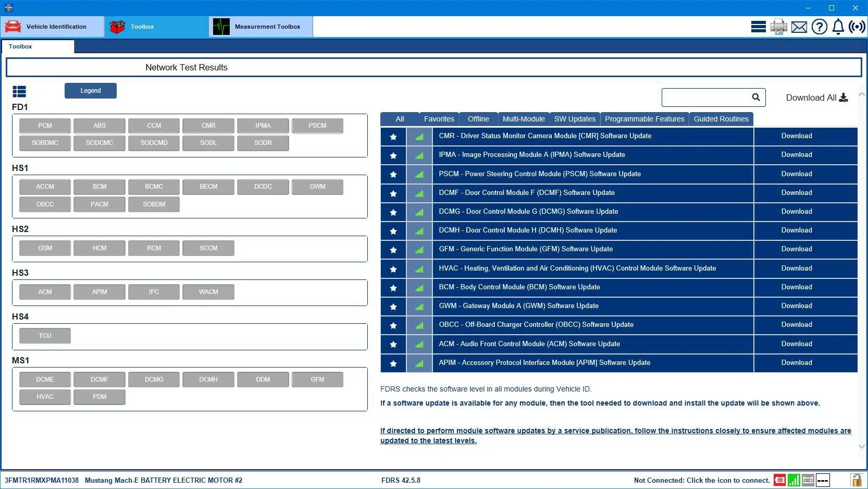Viewport: 868px width, 489px height.
Task: Select the GSM module on HS2
Action: pyautogui.click(x=45, y=248)
